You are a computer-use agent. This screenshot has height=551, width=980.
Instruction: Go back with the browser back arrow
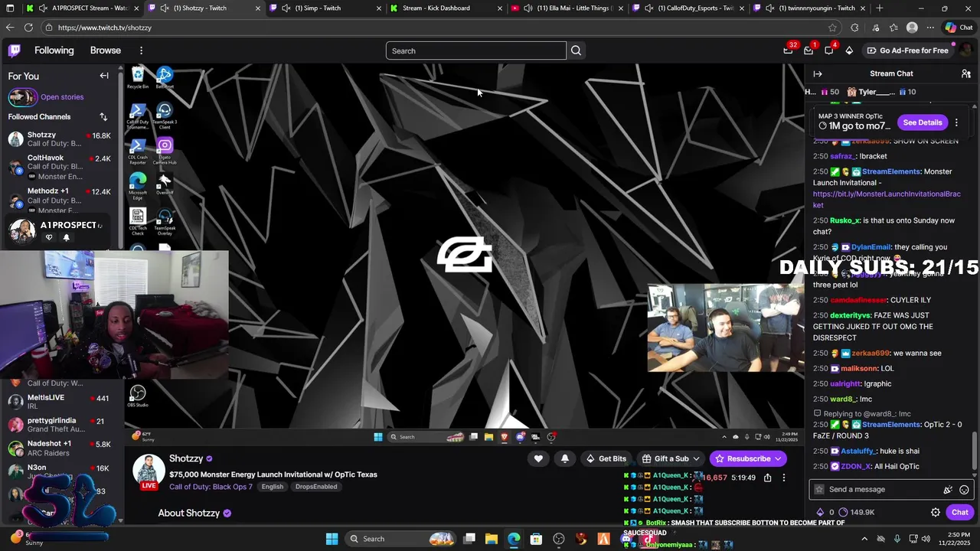(x=9, y=28)
